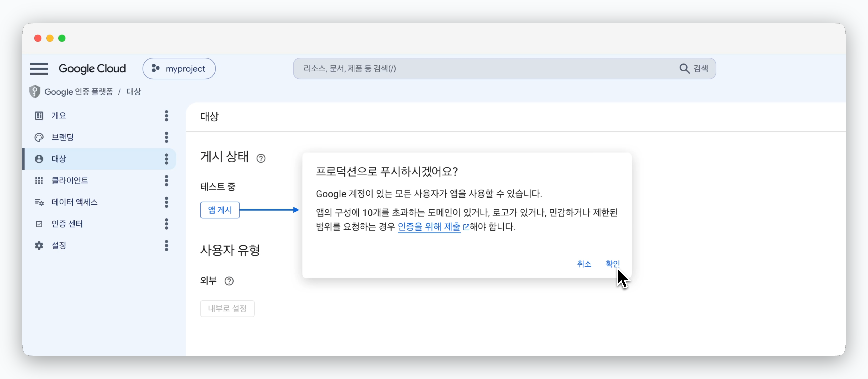
Task: Click the disabled 내부로 설정 button
Action: tap(227, 309)
